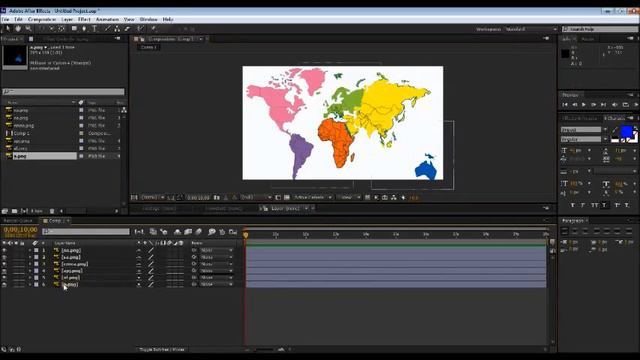The image size is (640, 360).
Task: Switch to the Audio panel tab
Action: [x=588, y=39]
